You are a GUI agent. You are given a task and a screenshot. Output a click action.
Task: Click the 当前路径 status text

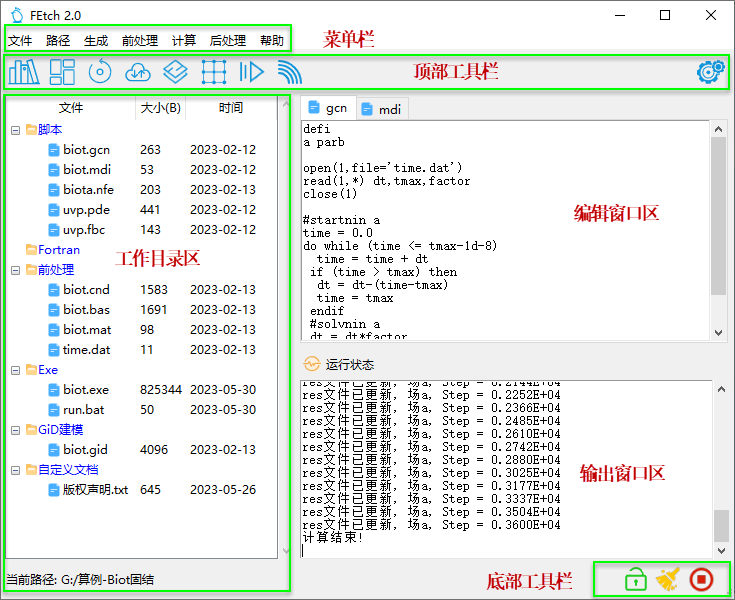click(x=80, y=580)
